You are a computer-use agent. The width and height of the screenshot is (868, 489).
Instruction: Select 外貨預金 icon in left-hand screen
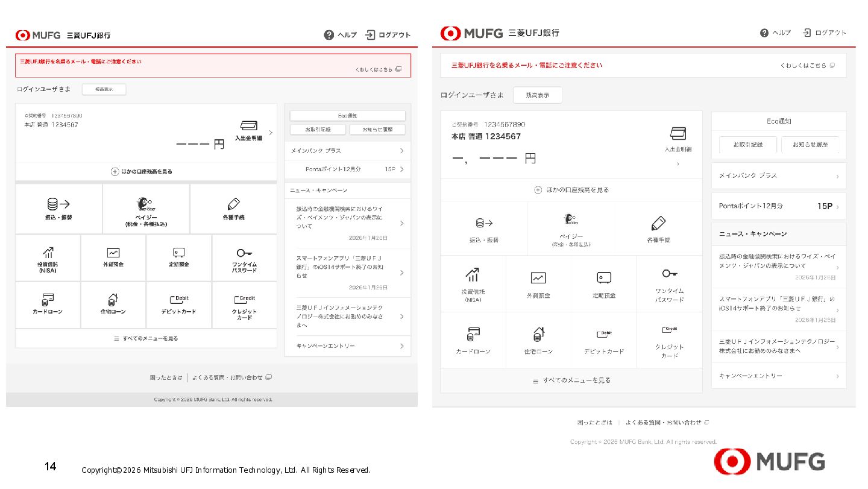coord(113,253)
